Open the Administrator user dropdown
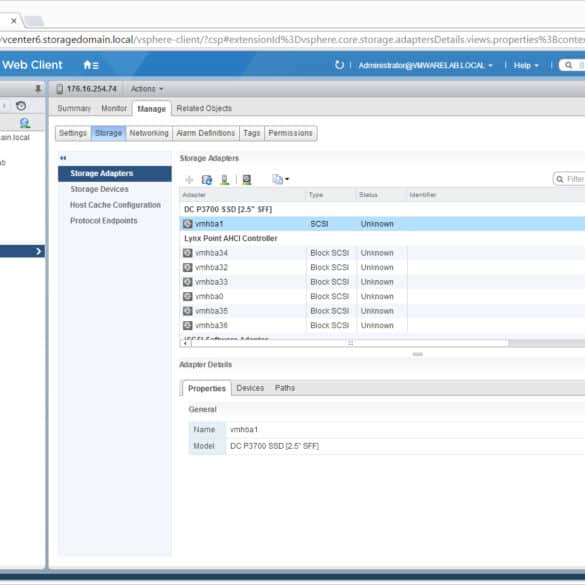The height and width of the screenshot is (585, 585). click(x=425, y=65)
